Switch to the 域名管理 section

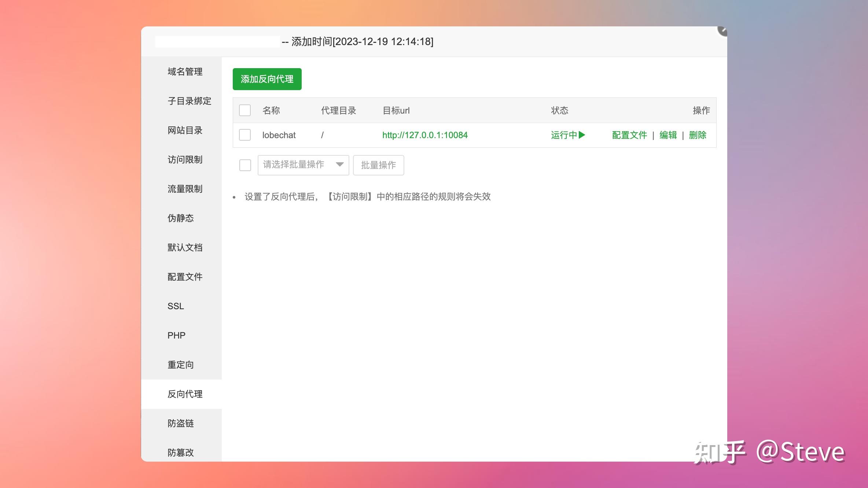point(184,72)
